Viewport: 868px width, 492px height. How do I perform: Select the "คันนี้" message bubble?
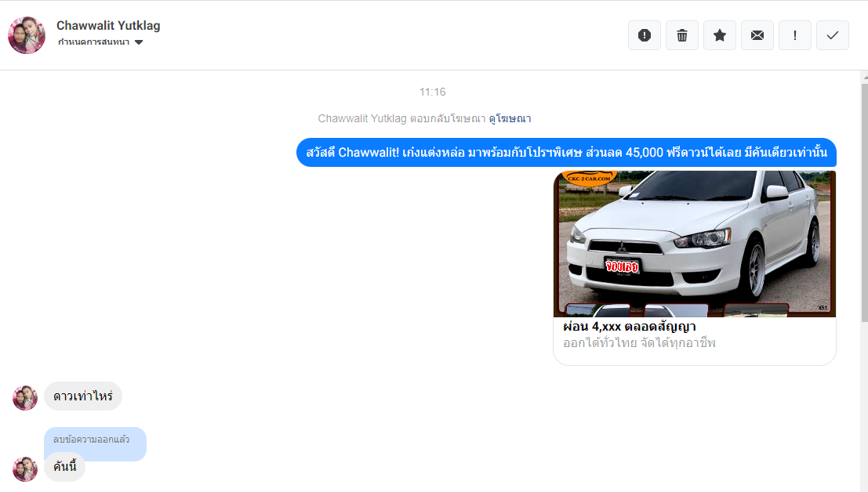point(64,467)
